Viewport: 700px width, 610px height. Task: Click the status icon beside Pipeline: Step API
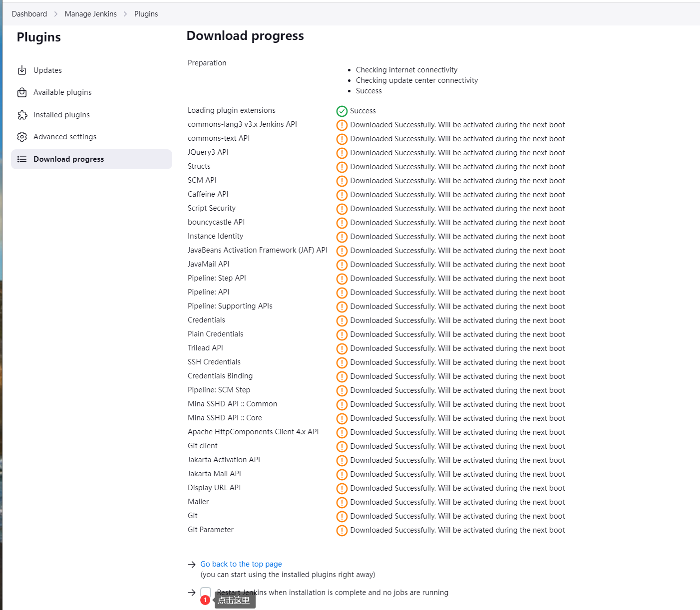point(342,279)
